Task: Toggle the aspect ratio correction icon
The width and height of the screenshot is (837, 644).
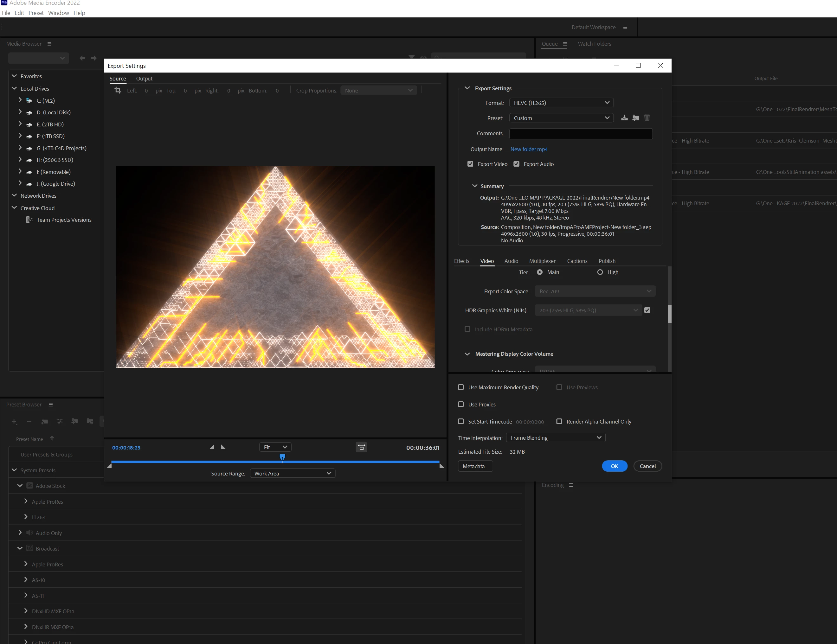Action: tap(361, 447)
